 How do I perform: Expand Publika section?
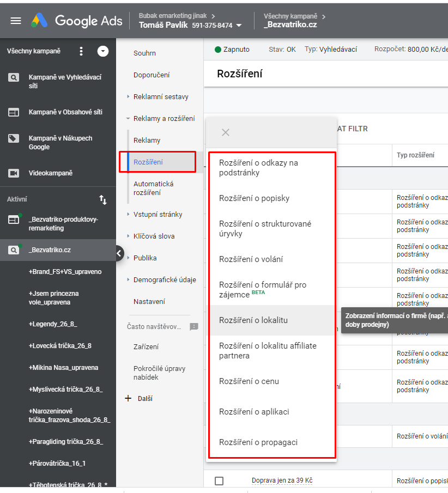click(x=128, y=258)
